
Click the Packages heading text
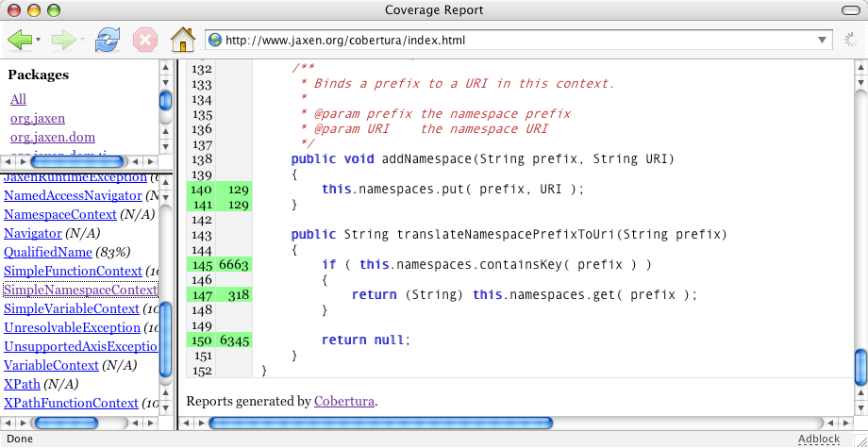point(38,75)
